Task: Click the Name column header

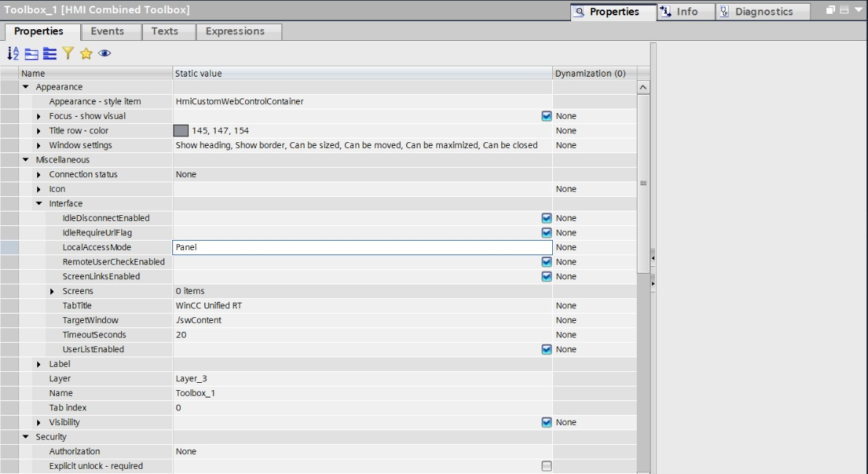Action: (96, 73)
